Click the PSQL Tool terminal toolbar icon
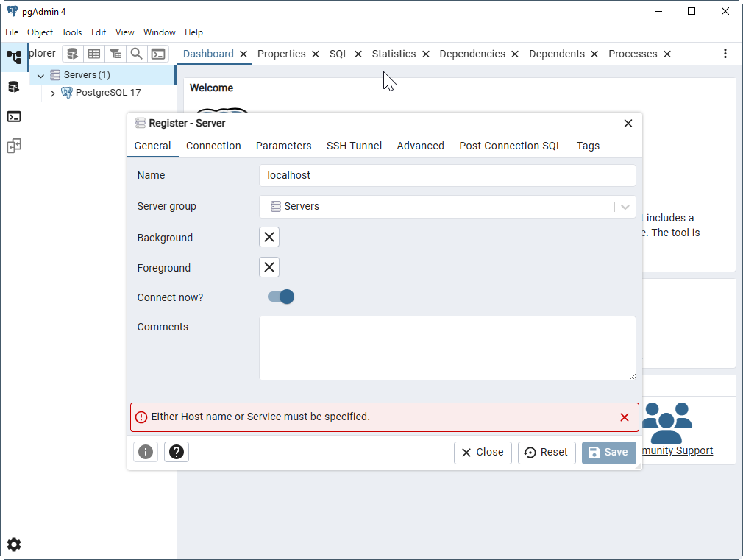Image resolution: width=743 pixels, height=560 pixels. tap(158, 54)
